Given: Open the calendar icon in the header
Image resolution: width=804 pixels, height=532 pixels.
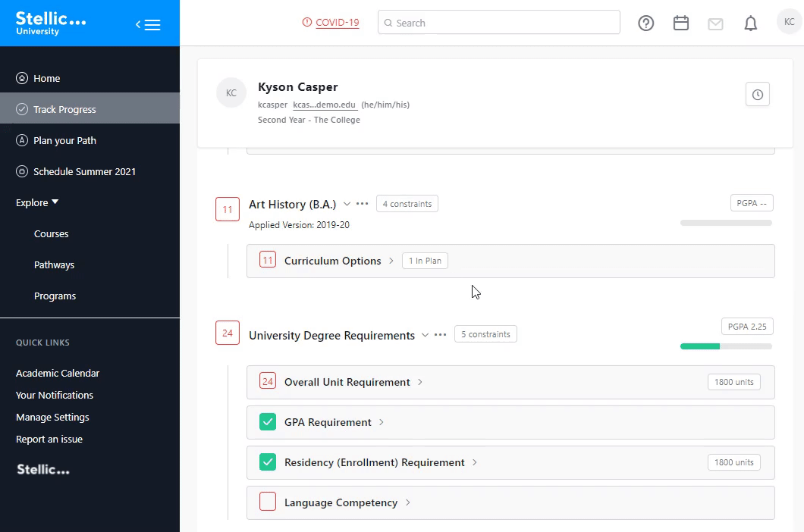Looking at the screenshot, I should 680,23.
